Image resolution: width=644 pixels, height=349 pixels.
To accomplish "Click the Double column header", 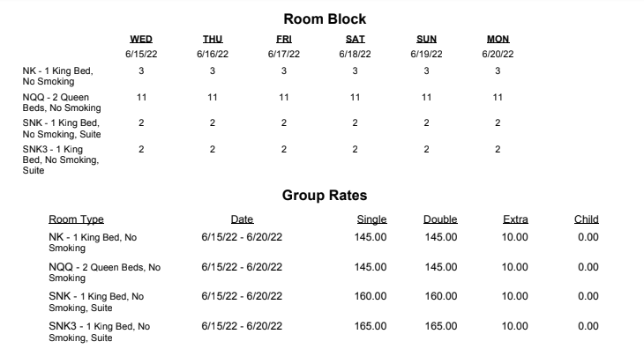I will point(440,219).
